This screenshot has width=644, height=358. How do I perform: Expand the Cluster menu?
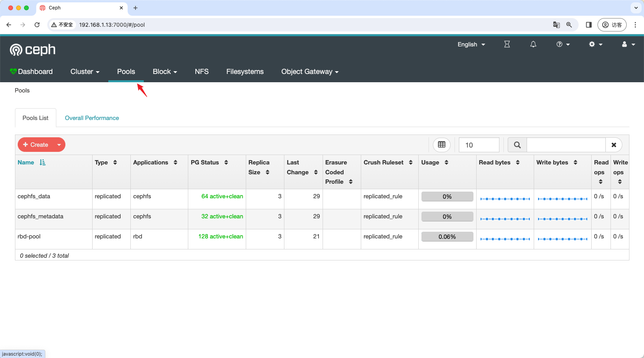pyautogui.click(x=85, y=72)
